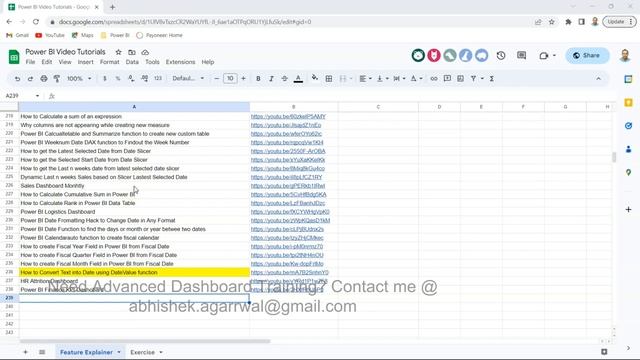Select cell 'How to Convert Text into Date using DateValue function'
640x360 pixels.
tap(134, 272)
